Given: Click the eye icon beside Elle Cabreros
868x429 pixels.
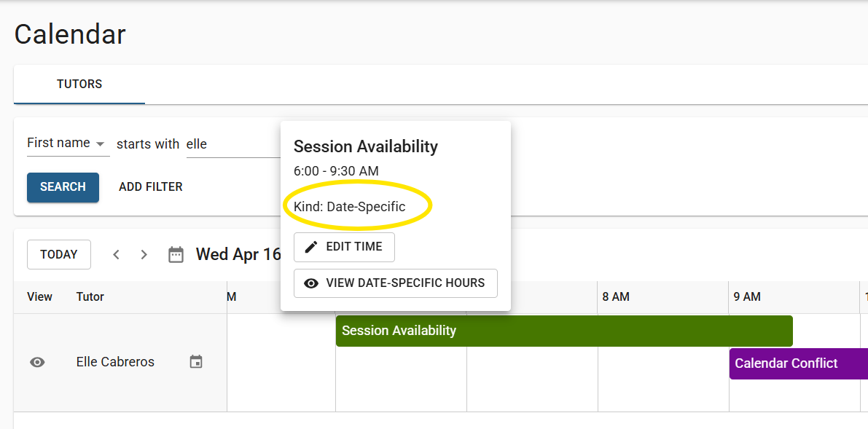Looking at the screenshot, I should (x=37, y=363).
